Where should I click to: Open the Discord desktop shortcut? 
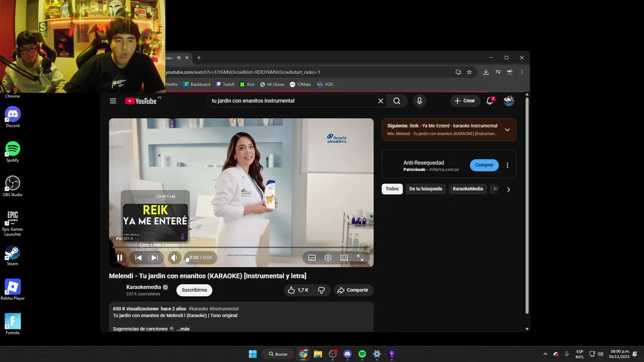(x=13, y=117)
